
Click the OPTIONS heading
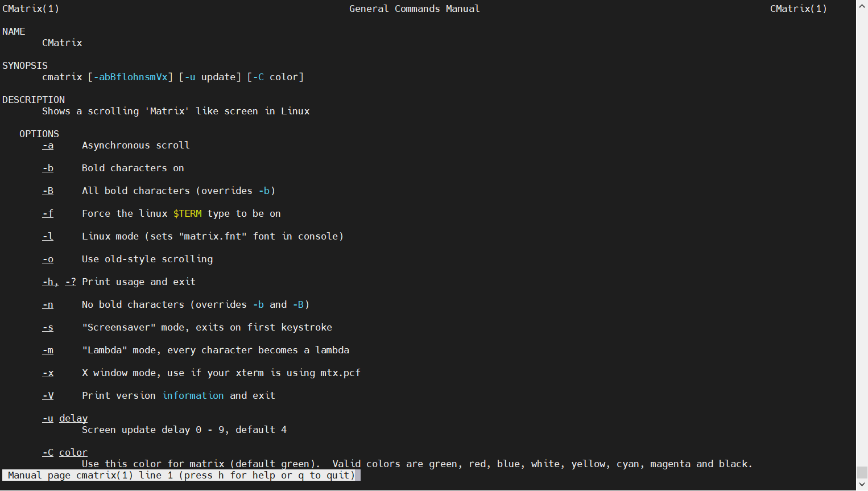click(39, 134)
